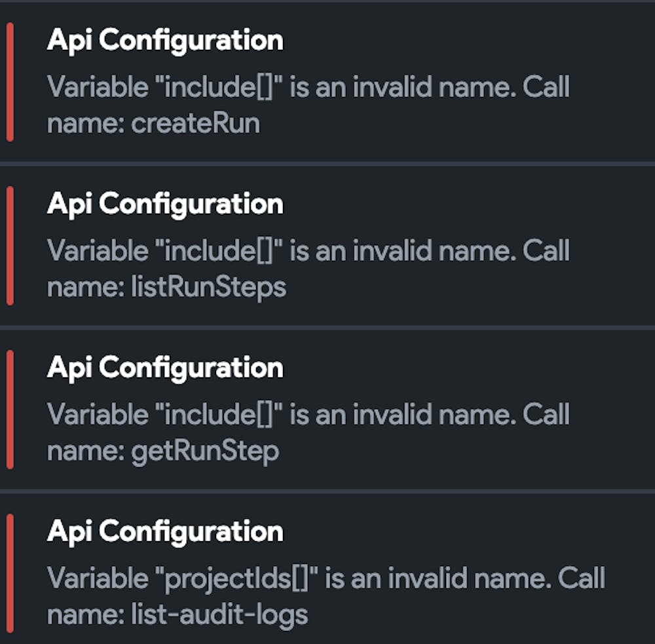Select red error marker next to list-audit-logs issue
The height and width of the screenshot is (644, 655).
click(10, 573)
